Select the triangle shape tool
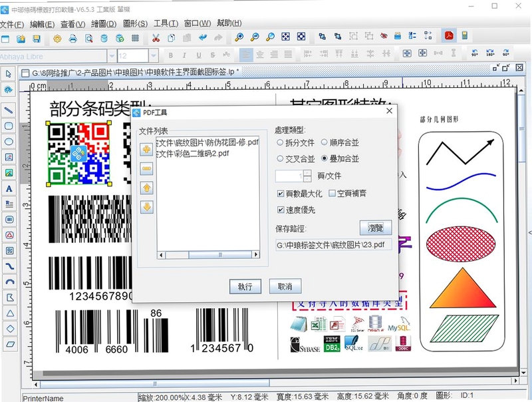The height and width of the screenshot is (402, 532). pos(10,313)
